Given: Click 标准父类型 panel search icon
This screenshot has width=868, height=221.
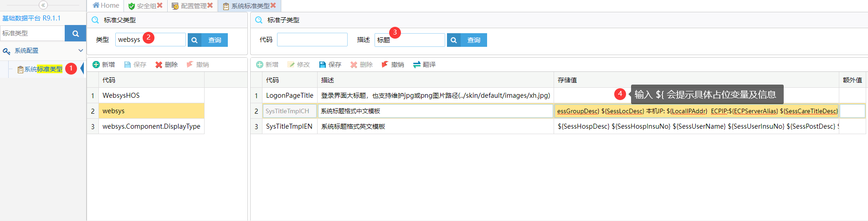Looking at the screenshot, I should point(95,20).
